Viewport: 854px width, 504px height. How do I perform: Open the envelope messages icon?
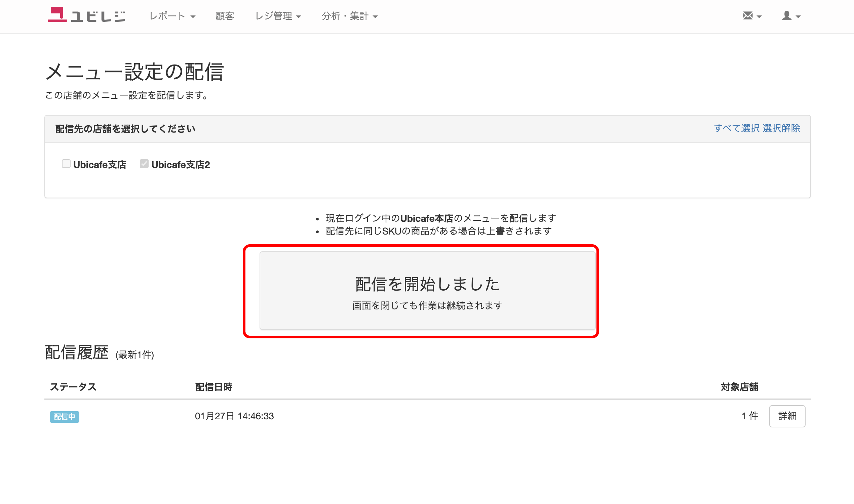[748, 15]
